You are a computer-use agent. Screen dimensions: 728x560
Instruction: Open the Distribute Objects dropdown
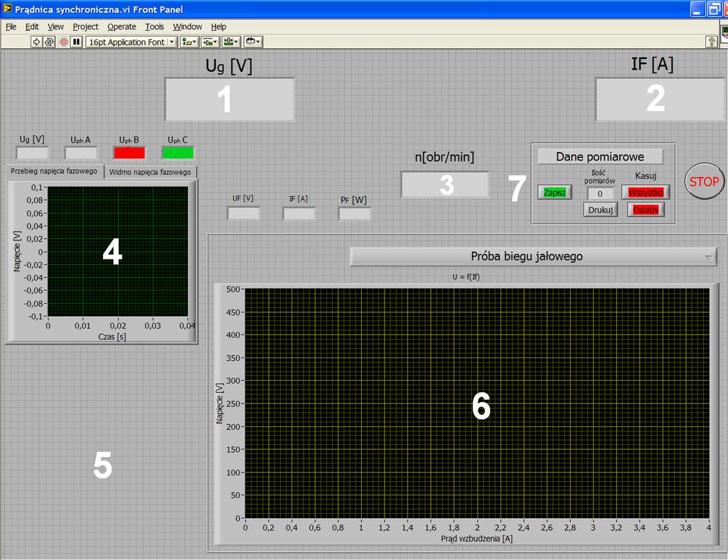click(x=210, y=42)
